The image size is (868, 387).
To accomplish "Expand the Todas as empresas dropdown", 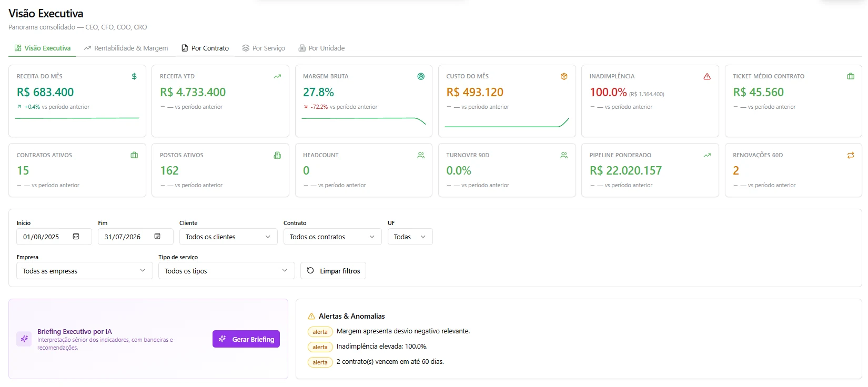I will pyautogui.click(x=84, y=271).
